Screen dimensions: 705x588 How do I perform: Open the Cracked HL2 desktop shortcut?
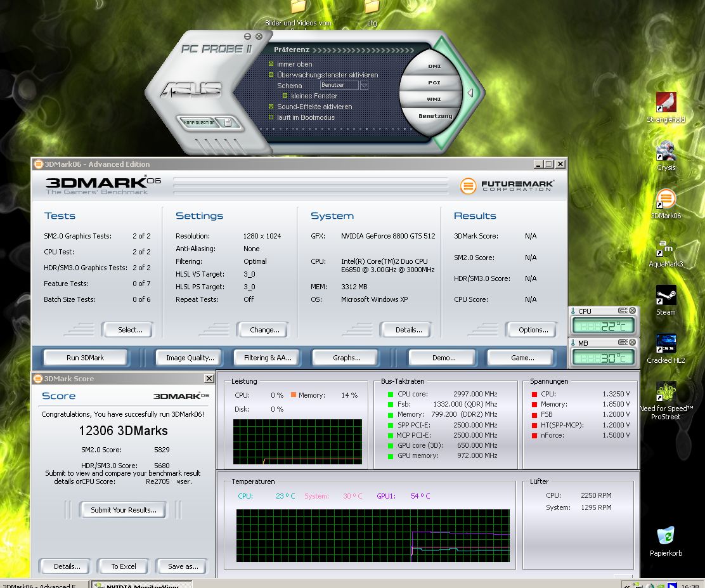point(666,348)
